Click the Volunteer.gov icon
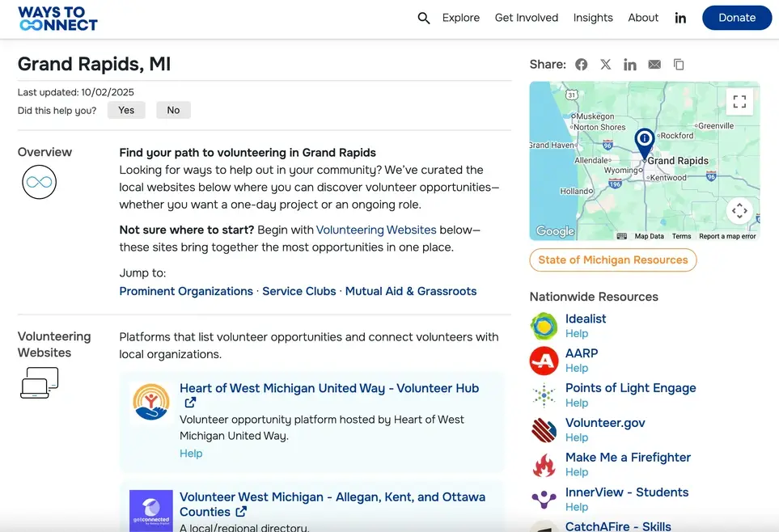779x532 pixels. pyautogui.click(x=543, y=430)
